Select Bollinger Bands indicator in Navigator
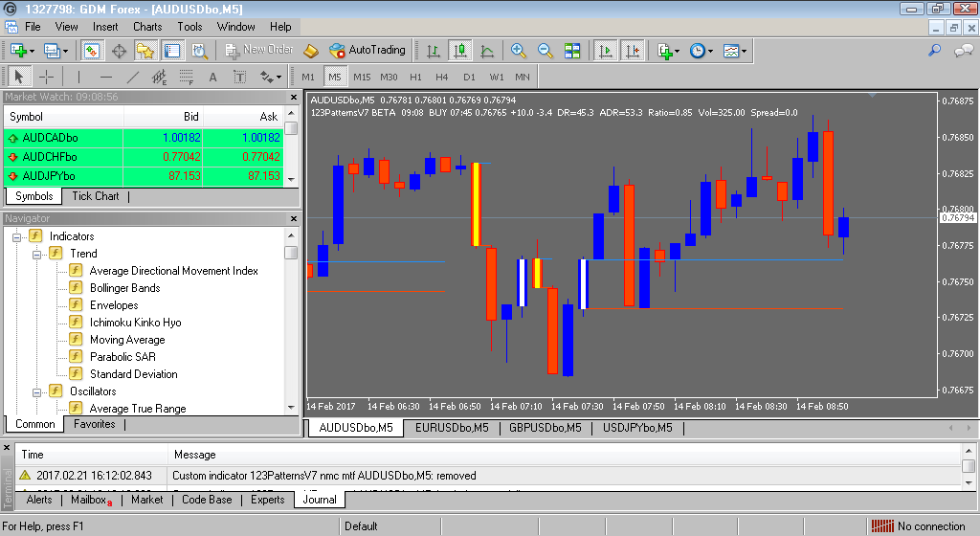This screenshot has width=980, height=536. [125, 288]
